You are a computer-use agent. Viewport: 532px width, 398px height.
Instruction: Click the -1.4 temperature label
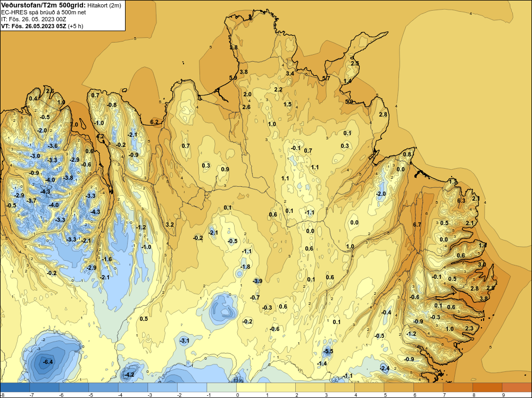322,363
